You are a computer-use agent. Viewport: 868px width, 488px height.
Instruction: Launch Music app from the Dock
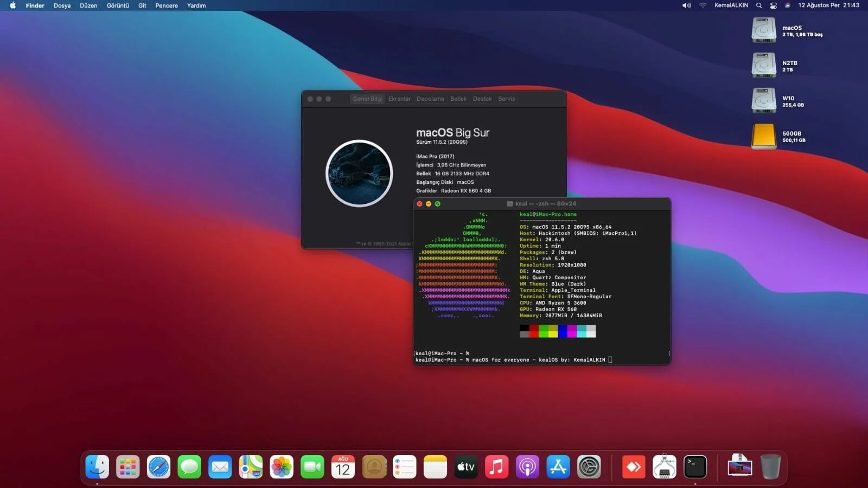pyautogui.click(x=497, y=467)
